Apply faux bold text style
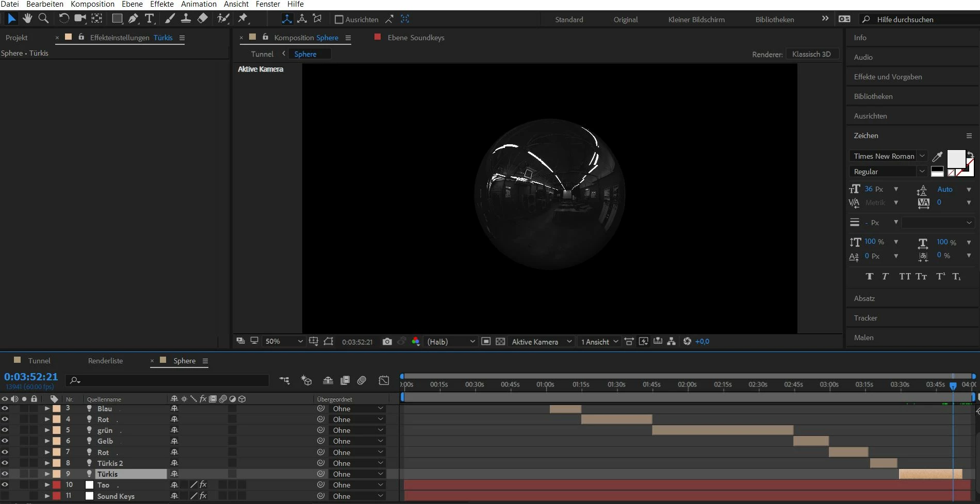Screen dimensions: 980x504 pos(870,277)
